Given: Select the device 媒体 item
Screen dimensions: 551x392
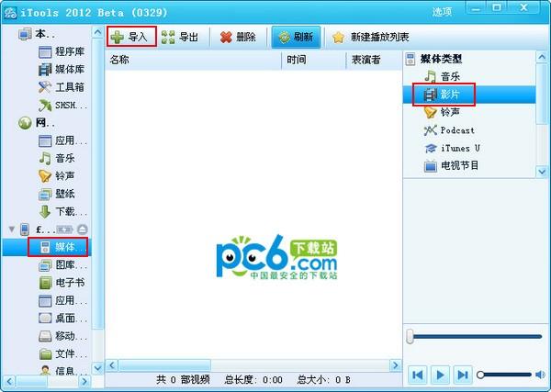Looking at the screenshot, I should click(x=58, y=247).
